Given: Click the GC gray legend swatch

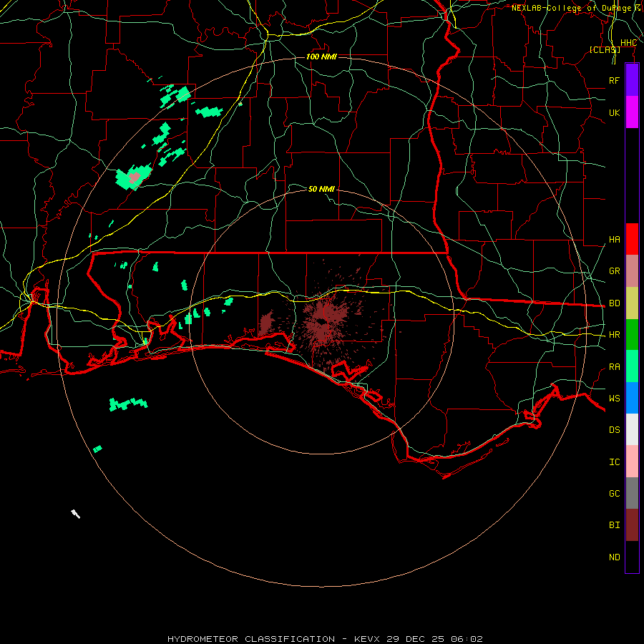Looking at the screenshot, I should 632,493.
